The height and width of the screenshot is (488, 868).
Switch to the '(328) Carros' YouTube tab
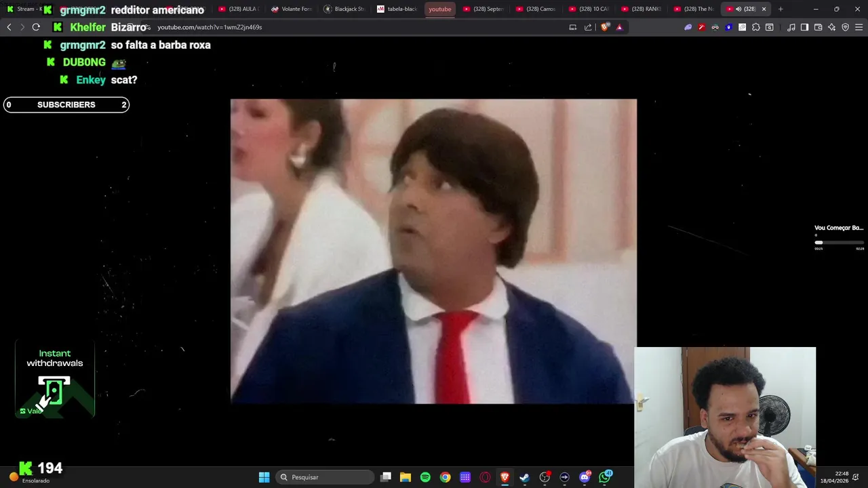[536, 9]
